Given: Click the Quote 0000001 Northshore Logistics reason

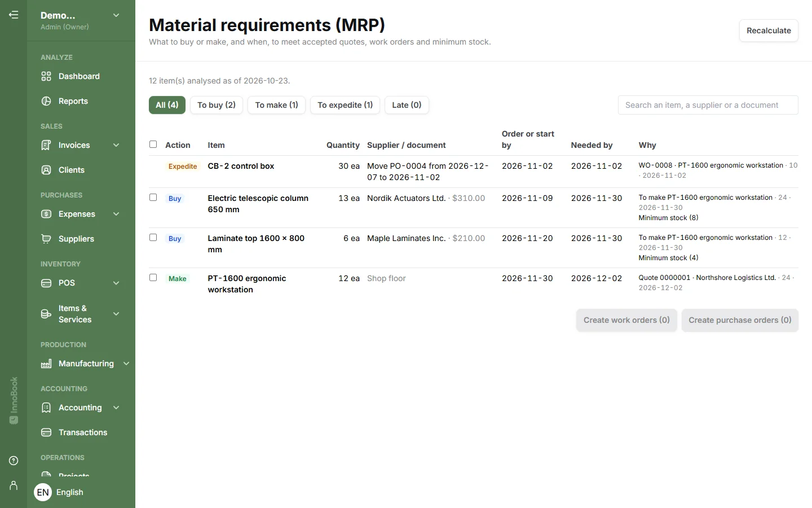Looking at the screenshot, I should tap(707, 278).
